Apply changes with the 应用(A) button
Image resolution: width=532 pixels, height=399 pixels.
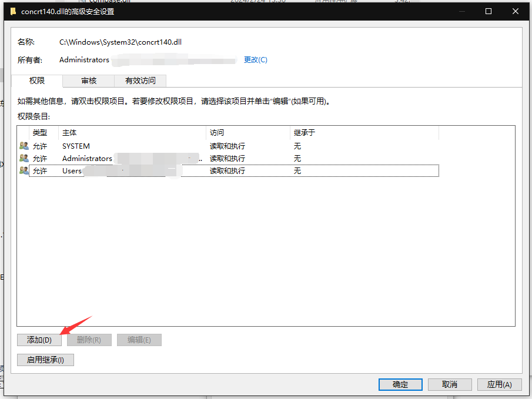[499, 384]
